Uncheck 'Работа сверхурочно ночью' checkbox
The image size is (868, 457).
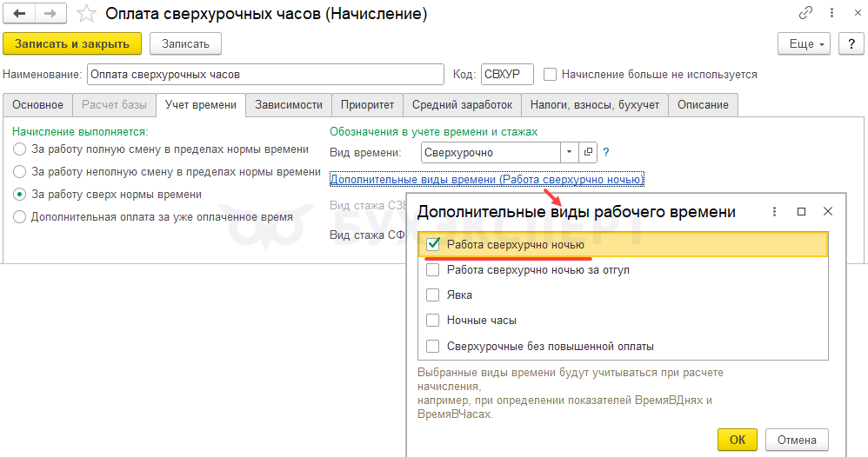pos(433,245)
